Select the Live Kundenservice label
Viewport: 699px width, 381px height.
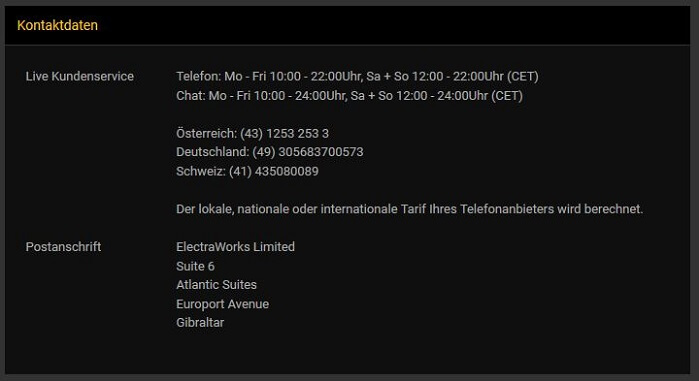click(x=80, y=76)
